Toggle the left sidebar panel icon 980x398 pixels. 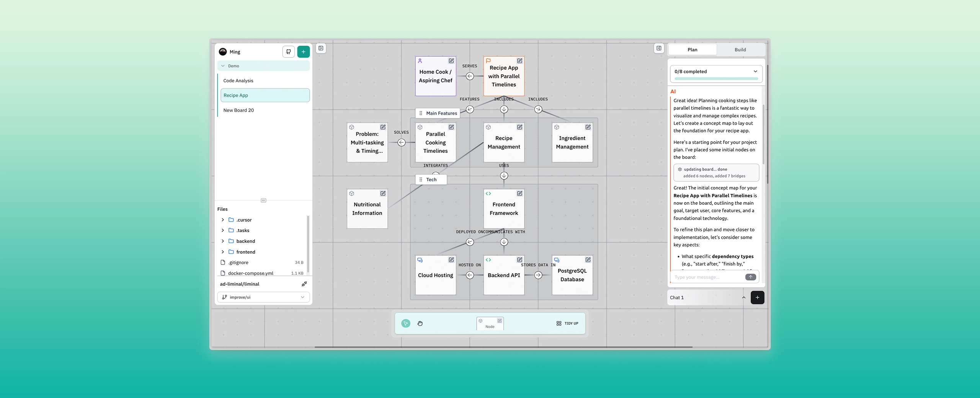pyautogui.click(x=321, y=48)
